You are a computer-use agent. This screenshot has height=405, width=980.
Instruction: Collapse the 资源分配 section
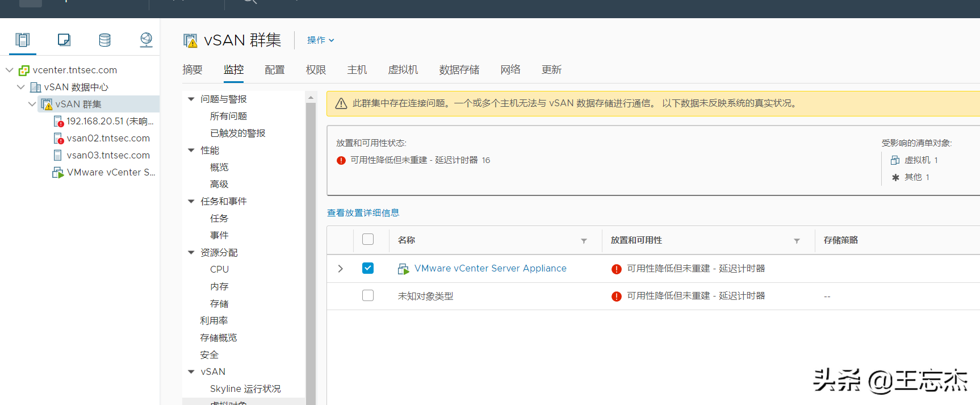(x=191, y=252)
